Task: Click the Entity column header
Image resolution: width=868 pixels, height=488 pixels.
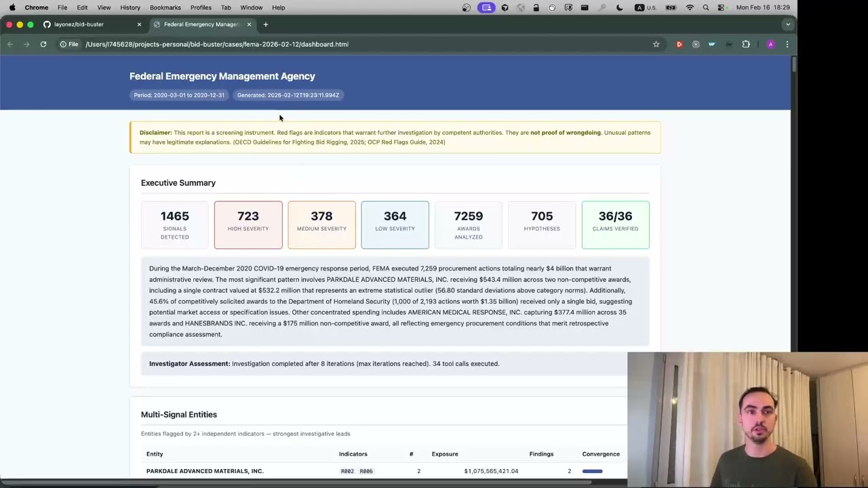Action: (x=155, y=454)
